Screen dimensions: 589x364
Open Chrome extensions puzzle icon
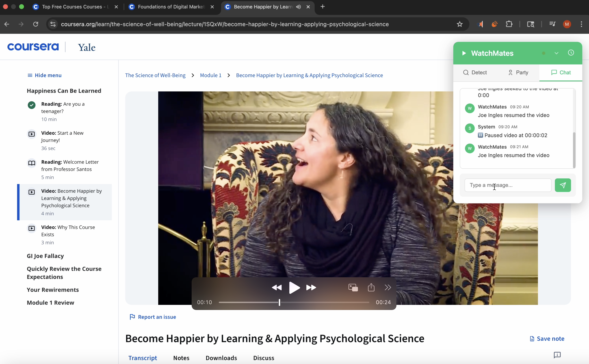click(x=509, y=24)
